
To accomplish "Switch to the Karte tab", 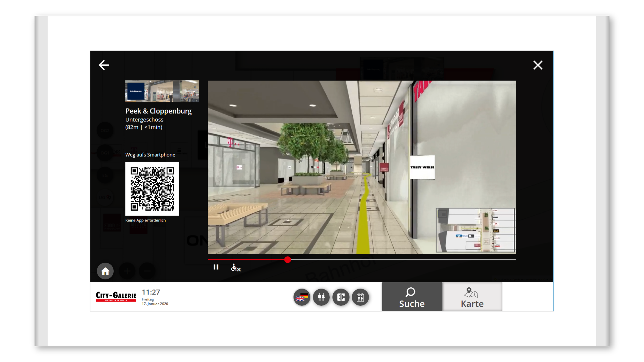I will tap(472, 297).
